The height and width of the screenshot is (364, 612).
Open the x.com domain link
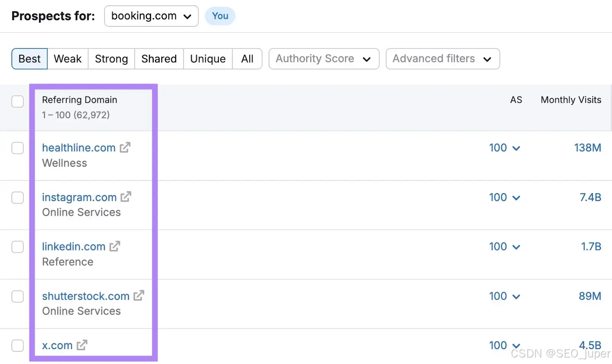click(57, 345)
